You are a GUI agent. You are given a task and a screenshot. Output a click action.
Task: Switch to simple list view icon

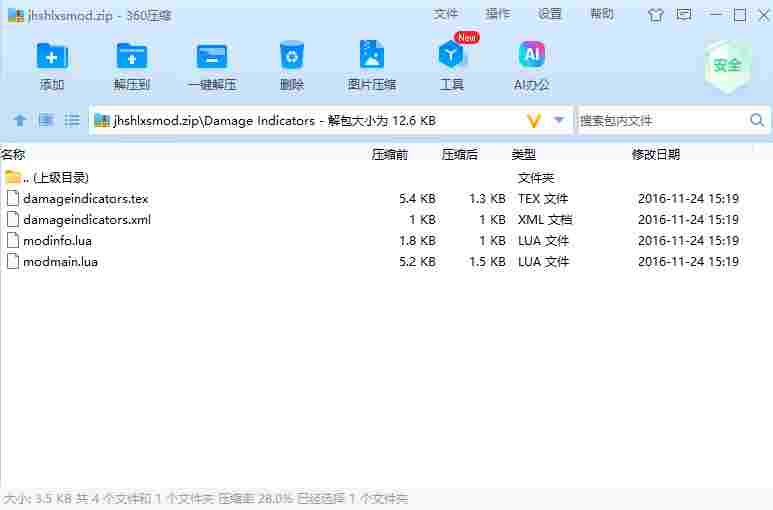[72, 120]
